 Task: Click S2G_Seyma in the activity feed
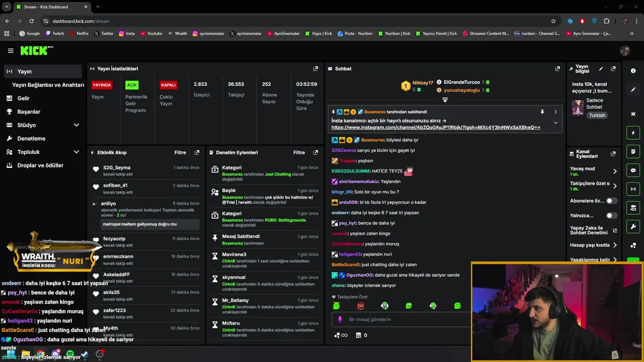pyautogui.click(x=117, y=168)
